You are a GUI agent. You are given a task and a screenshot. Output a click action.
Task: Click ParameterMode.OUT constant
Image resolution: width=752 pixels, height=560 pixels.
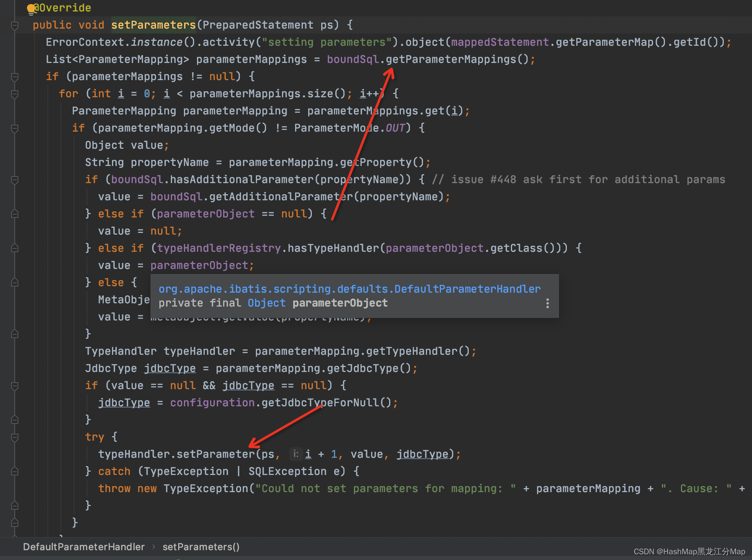coord(349,128)
